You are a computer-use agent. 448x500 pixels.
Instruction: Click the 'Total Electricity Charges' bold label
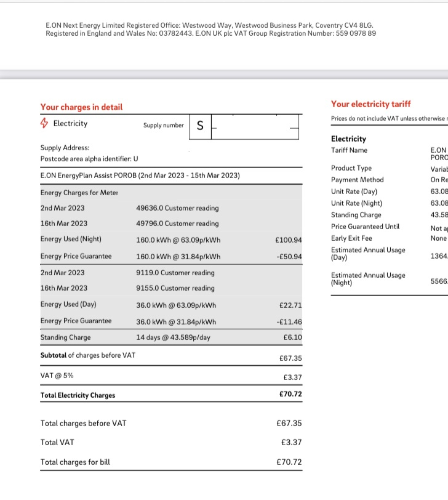78,395
